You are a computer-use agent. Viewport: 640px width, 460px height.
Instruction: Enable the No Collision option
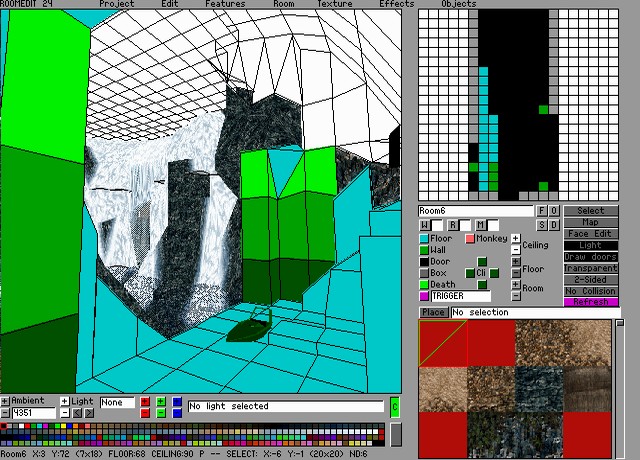591,290
